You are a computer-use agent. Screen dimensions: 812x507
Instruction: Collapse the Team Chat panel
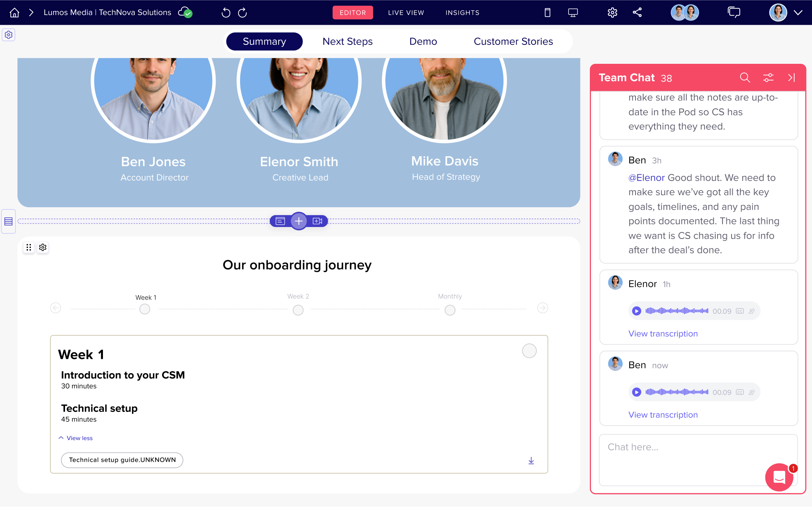tap(792, 78)
